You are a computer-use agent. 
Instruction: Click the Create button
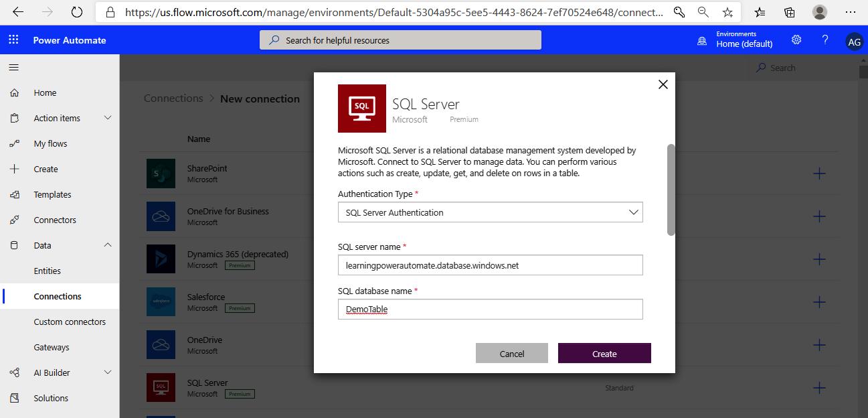604,354
